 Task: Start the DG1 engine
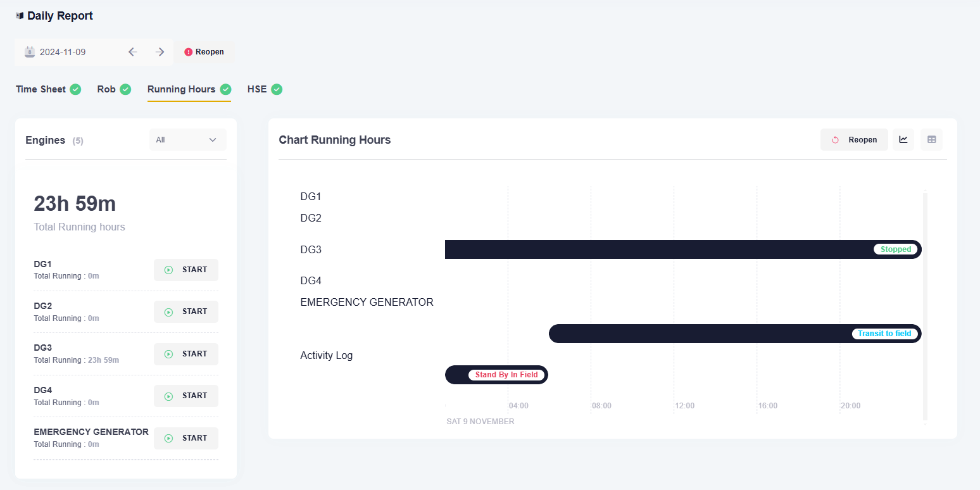tap(186, 270)
